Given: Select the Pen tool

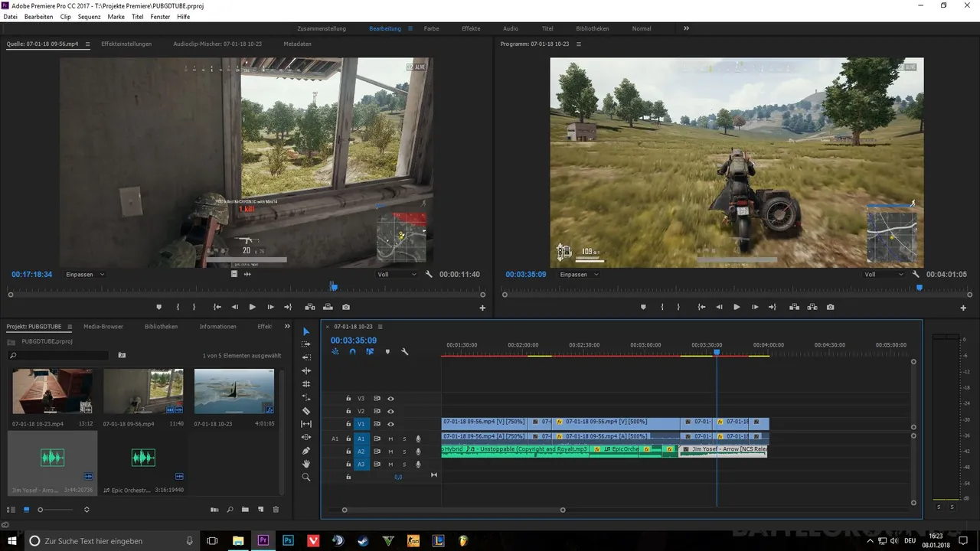Looking at the screenshot, I should [306, 451].
